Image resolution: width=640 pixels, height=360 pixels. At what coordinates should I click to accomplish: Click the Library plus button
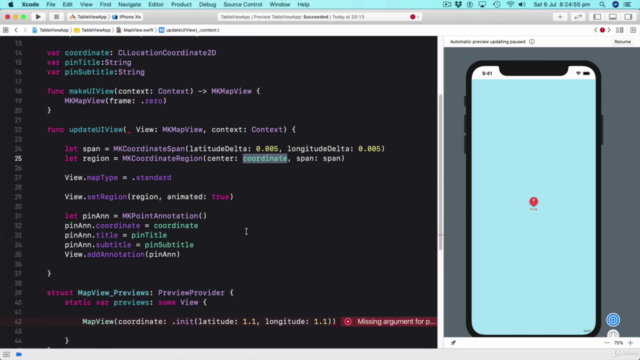point(560,17)
